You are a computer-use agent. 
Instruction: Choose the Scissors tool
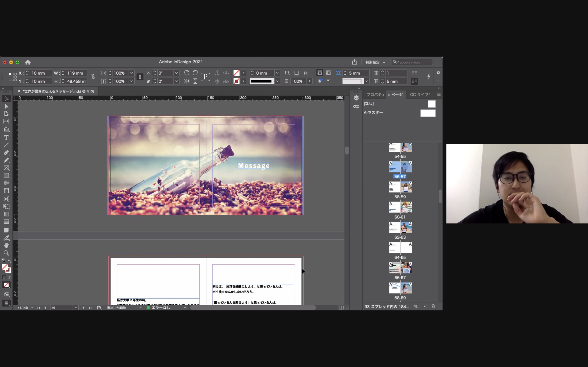click(6, 199)
